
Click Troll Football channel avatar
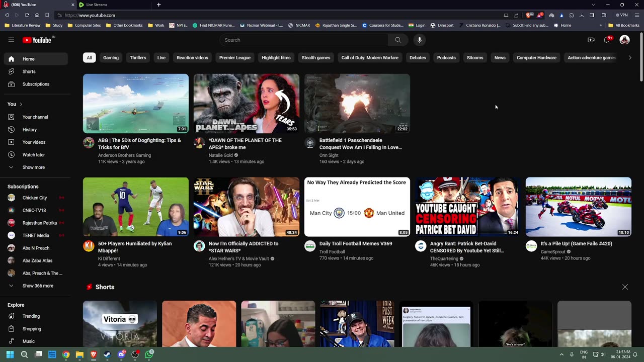(310, 246)
